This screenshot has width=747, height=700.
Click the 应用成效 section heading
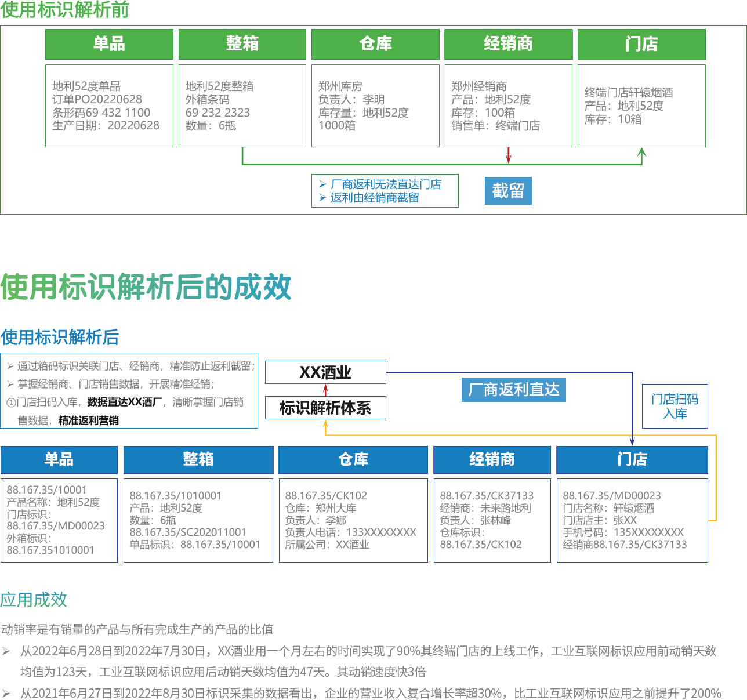34,599
